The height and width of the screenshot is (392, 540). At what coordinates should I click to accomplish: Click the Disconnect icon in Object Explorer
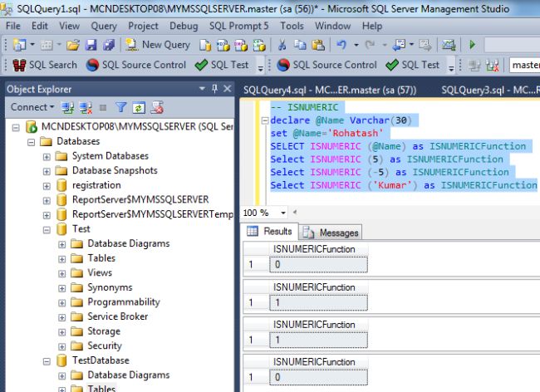(x=86, y=108)
